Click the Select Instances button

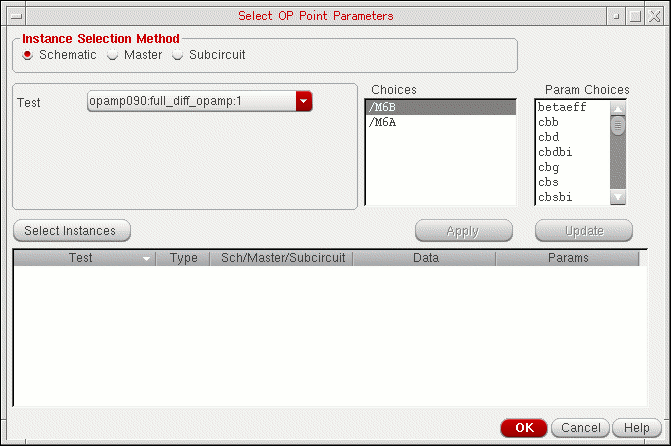72,231
